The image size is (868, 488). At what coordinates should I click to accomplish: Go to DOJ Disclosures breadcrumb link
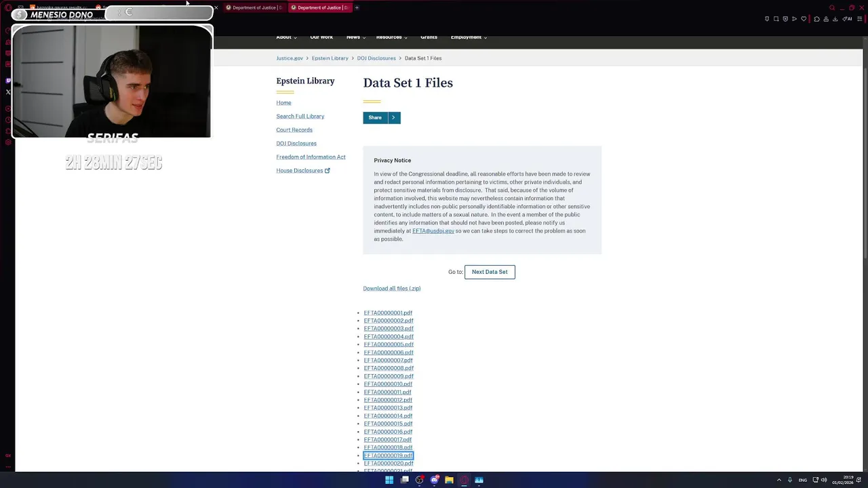point(376,58)
